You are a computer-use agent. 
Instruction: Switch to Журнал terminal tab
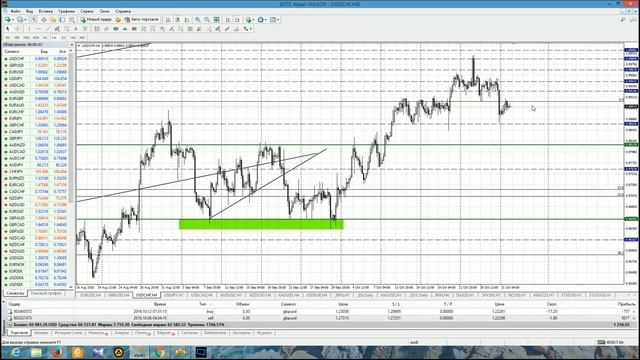(x=264, y=333)
